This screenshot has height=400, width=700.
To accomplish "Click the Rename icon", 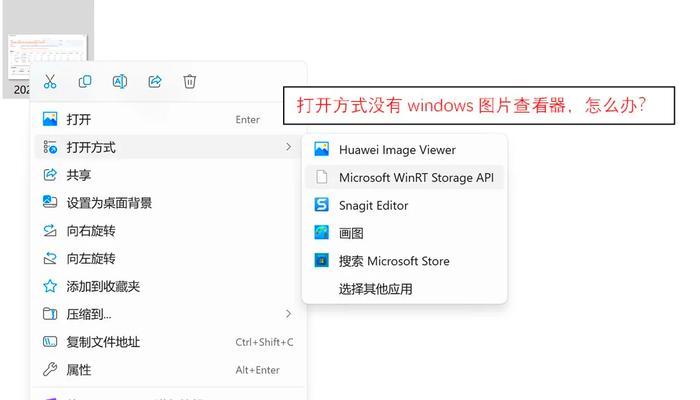I will (x=120, y=82).
